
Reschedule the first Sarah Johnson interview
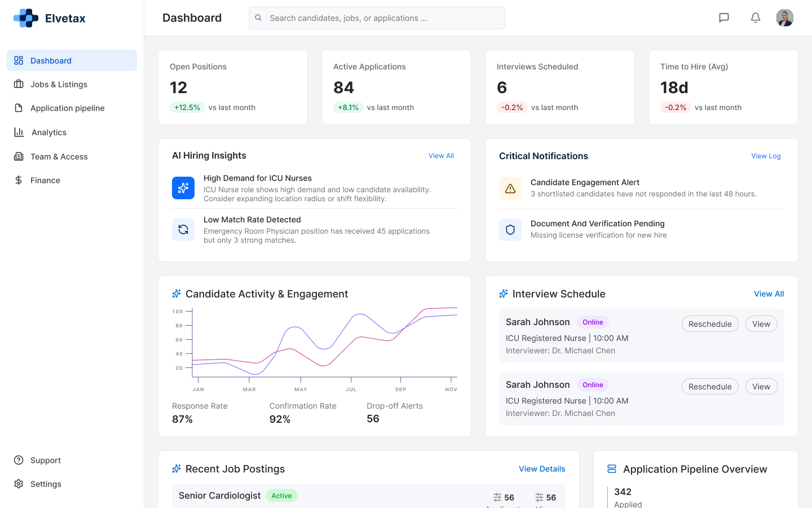click(710, 324)
